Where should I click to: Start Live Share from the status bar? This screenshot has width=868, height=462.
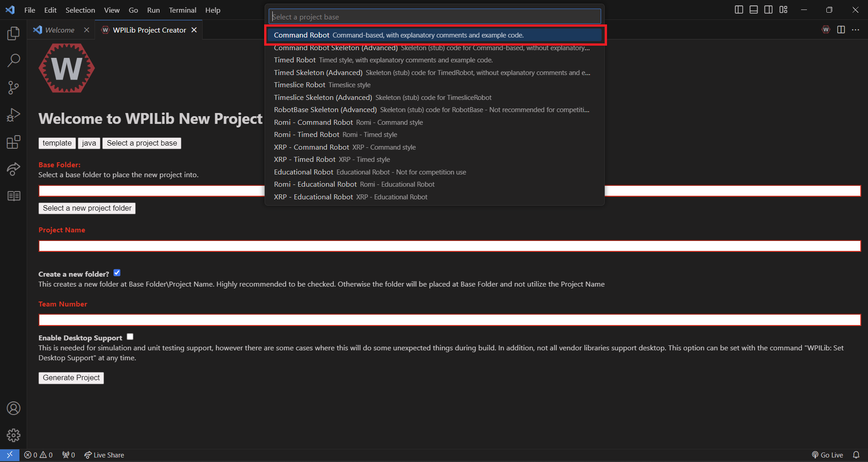coord(104,455)
